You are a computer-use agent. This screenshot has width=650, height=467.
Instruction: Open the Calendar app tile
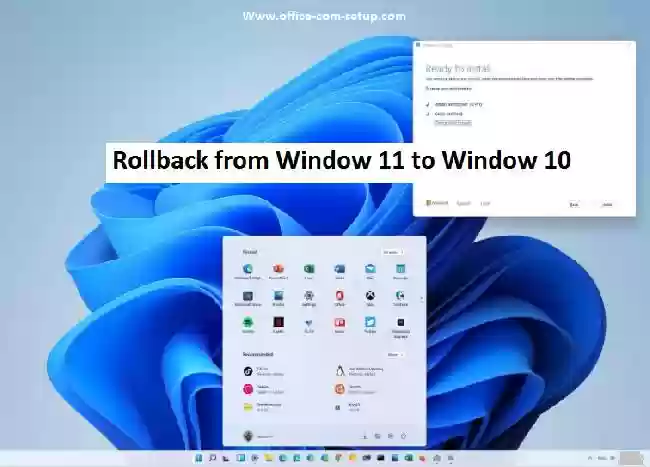click(400, 269)
